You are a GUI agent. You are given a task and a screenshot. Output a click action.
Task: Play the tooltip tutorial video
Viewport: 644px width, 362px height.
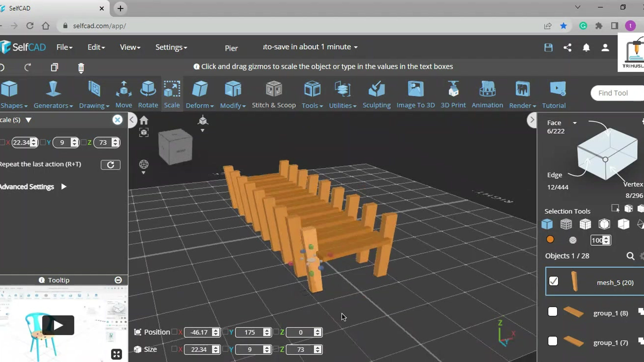tap(58, 325)
